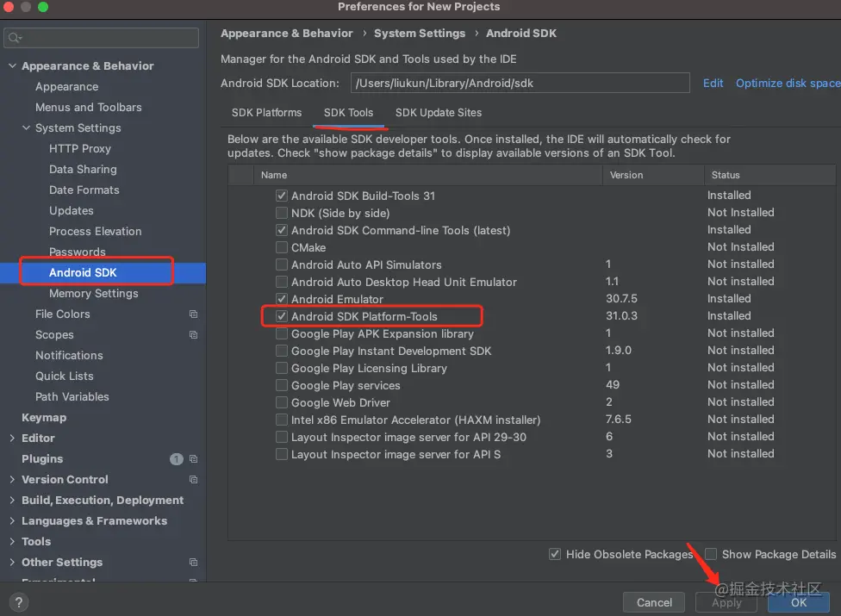Select Path Variables settings

coord(72,396)
